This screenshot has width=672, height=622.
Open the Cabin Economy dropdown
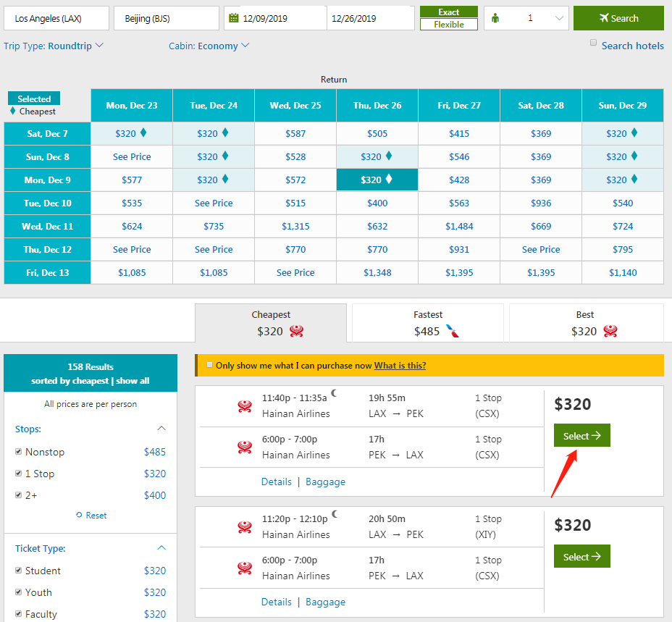[x=209, y=46]
